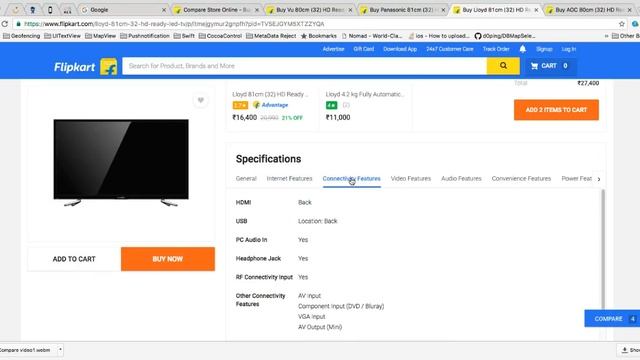Bookmark page with star icon in address bar

click(622, 24)
